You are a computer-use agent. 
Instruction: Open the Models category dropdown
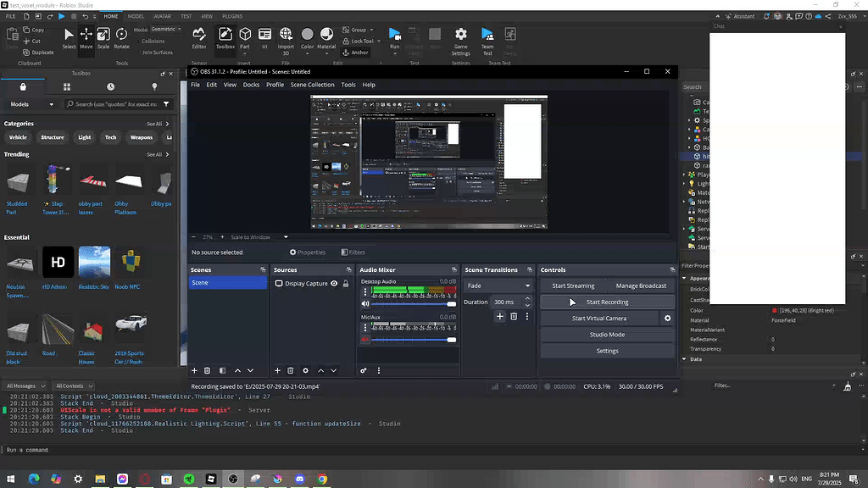pyautogui.click(x=32, y=104)
